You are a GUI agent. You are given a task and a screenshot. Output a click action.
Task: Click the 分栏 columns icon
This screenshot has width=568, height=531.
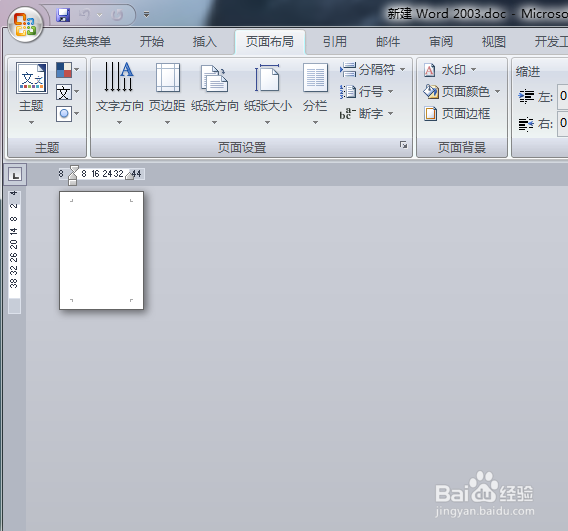(x=316, y=78)
